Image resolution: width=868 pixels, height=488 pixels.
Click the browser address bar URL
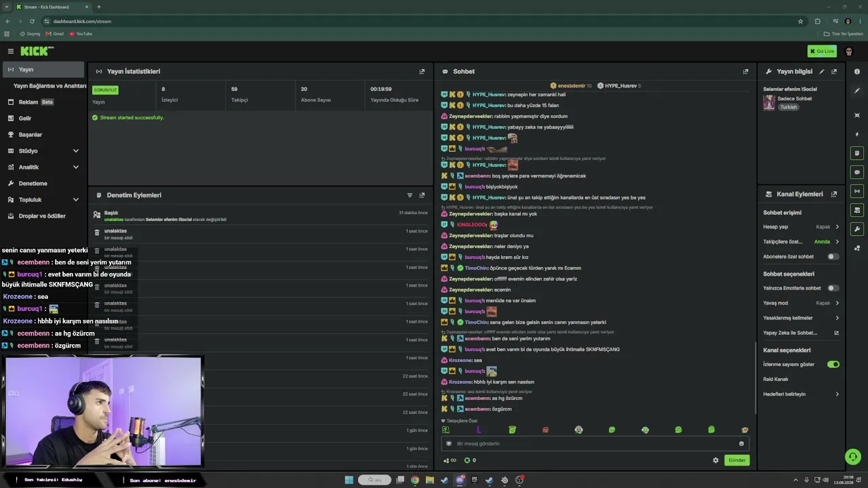(x=82, y=21)
